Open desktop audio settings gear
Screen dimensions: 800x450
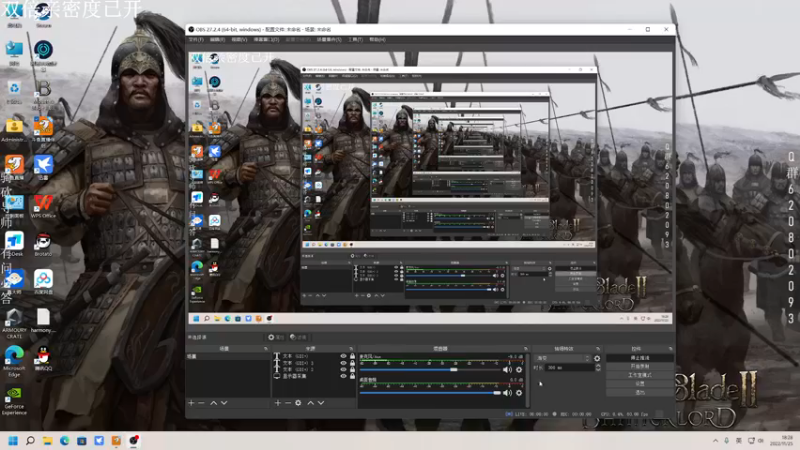(519, 393)
